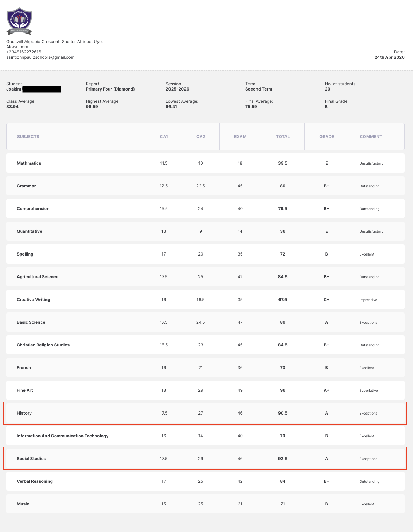Click the Quantitative comment Unsatisfactory
Image resolution: width=413 pixels, height=532 pixels.
371,232
